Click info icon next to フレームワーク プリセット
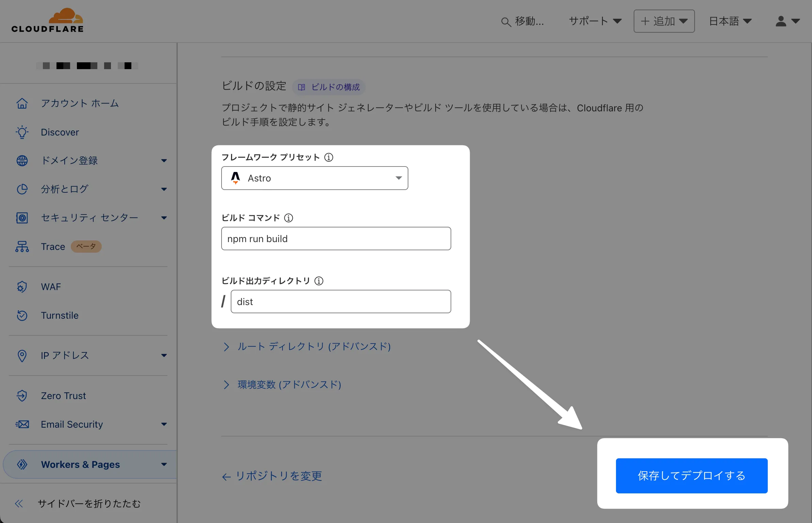The height and width of the screenshot is (523, 812). 329,157
